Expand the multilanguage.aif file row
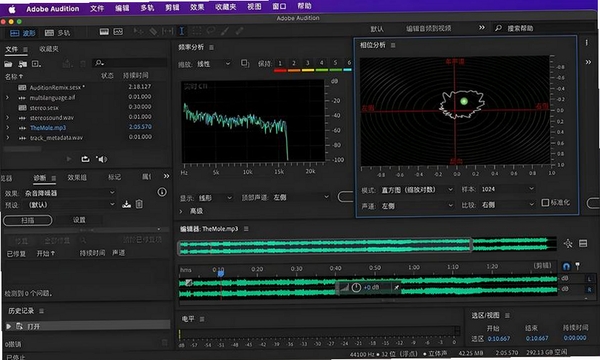Viewport: 600px width, 360px height. [x=7, y=98]
